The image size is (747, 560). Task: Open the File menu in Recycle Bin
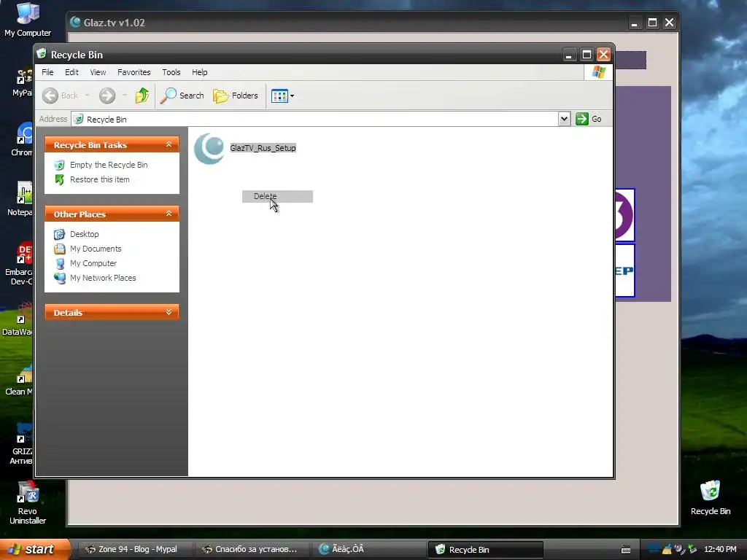[47, 72]
